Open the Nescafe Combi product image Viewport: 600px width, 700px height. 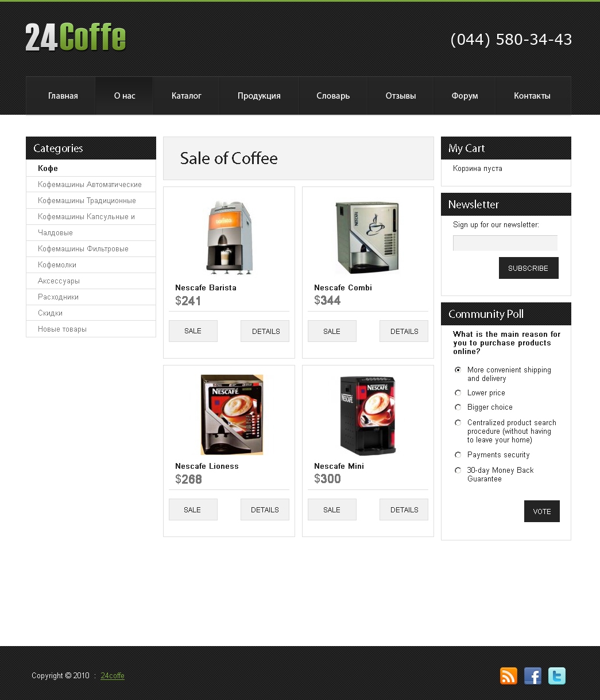(x=367, y=237)
